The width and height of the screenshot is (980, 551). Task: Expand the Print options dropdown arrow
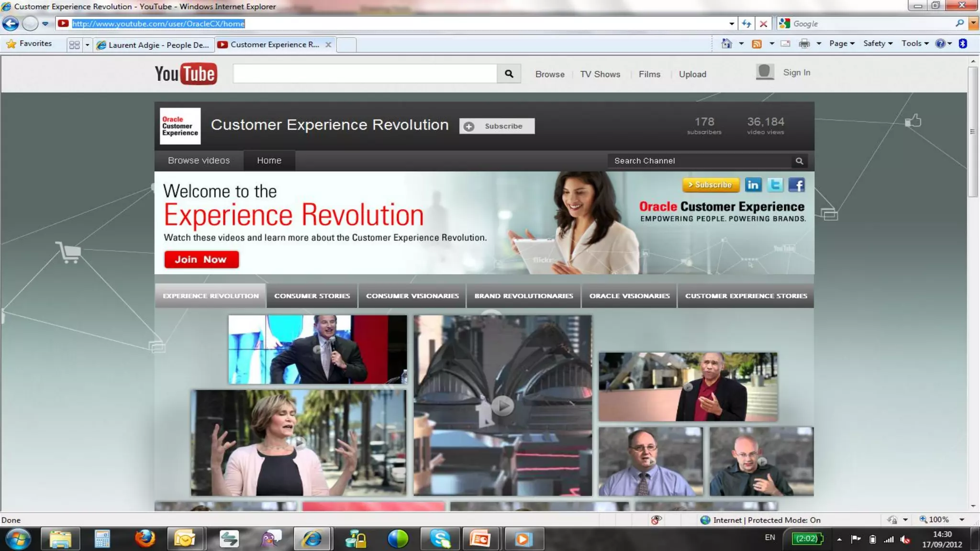[819, 44]
